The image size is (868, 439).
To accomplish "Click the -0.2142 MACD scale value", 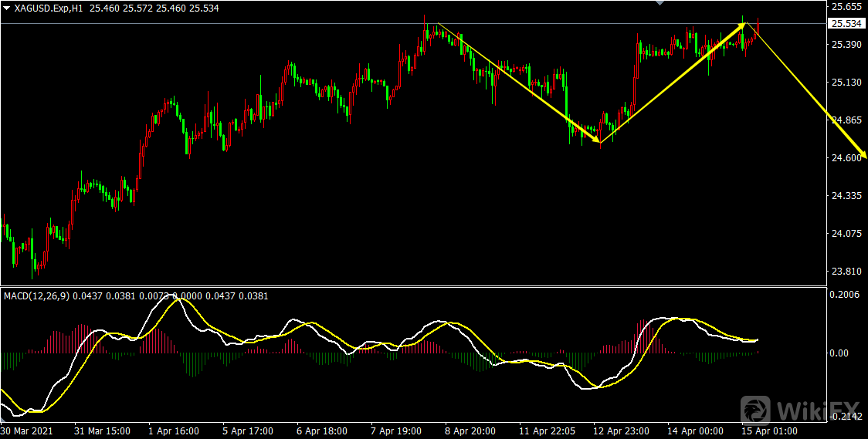I will click(845, 417).
